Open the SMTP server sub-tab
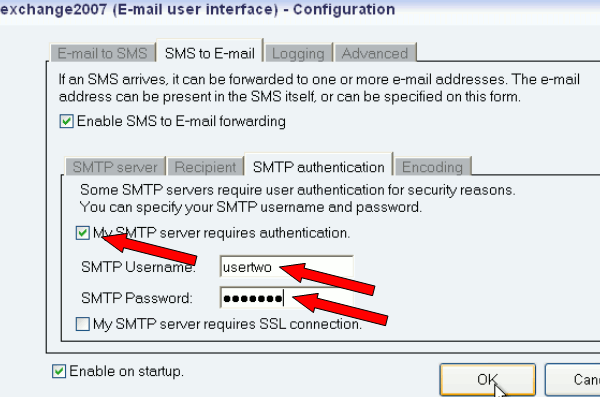Screen dimensions: 600x397 point(115,167)
